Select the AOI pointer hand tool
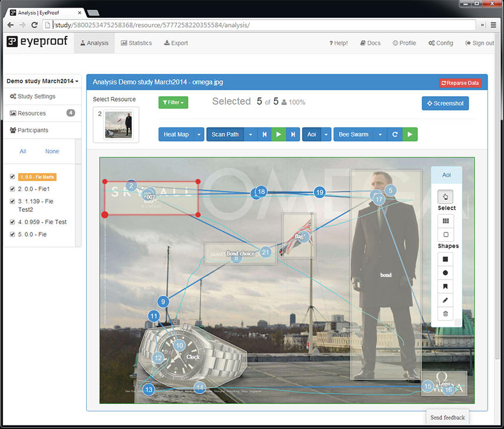 click(446, 197)
